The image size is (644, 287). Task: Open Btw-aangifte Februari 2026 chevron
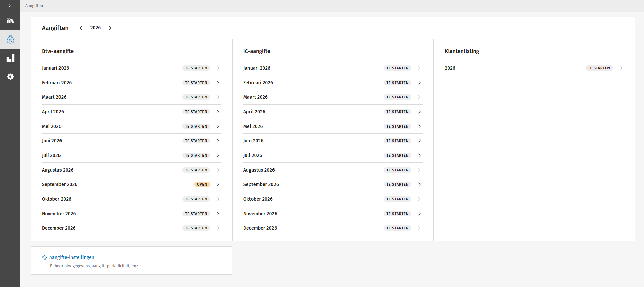click(218, 83)
